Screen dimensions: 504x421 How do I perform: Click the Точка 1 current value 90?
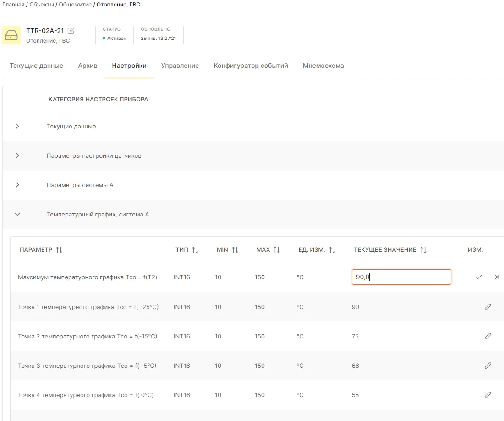355,307
